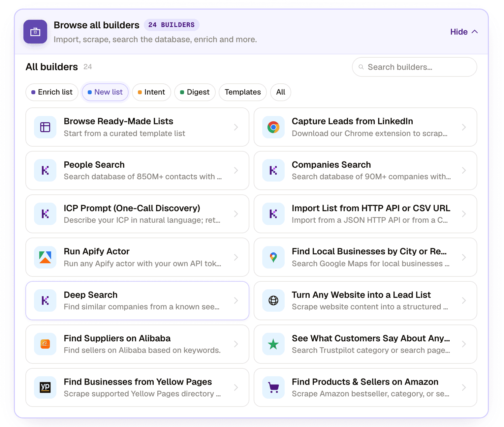Open ICP Prompt (One-Call Discovery) title
The height and width of the screenshot is (427, 504).
(x=132, y=208)
